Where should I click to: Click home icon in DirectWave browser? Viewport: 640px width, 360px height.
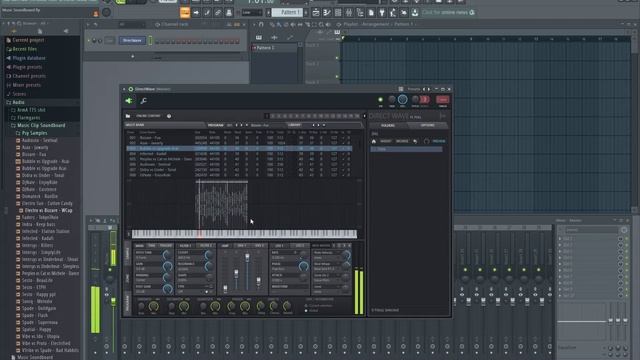click(373, 141)
